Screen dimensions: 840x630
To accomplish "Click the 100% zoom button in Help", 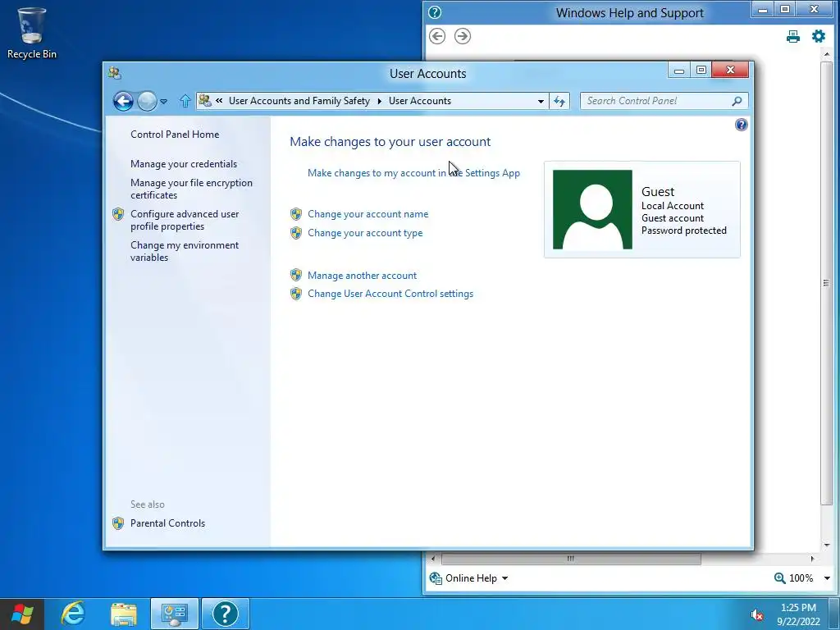I will click(x=794, y=578).
